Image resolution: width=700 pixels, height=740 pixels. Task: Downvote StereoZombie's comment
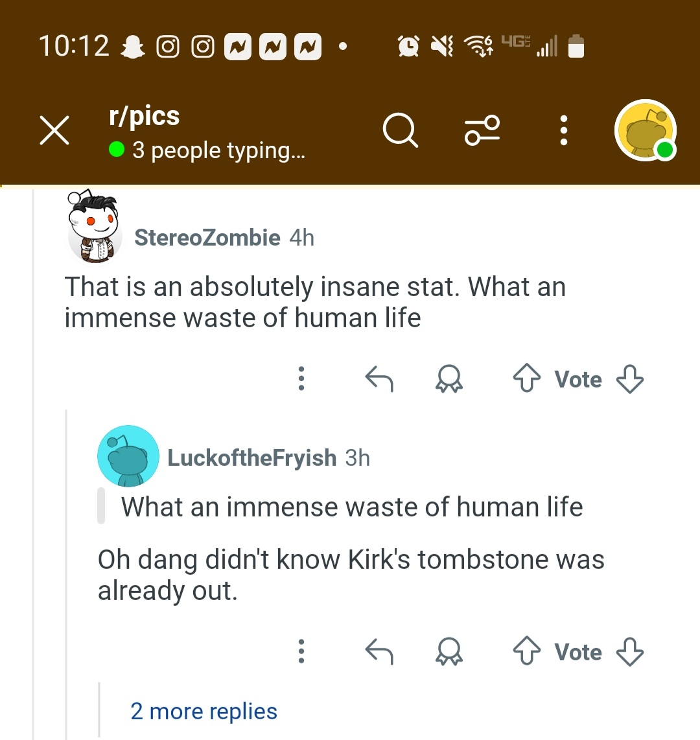629,379
